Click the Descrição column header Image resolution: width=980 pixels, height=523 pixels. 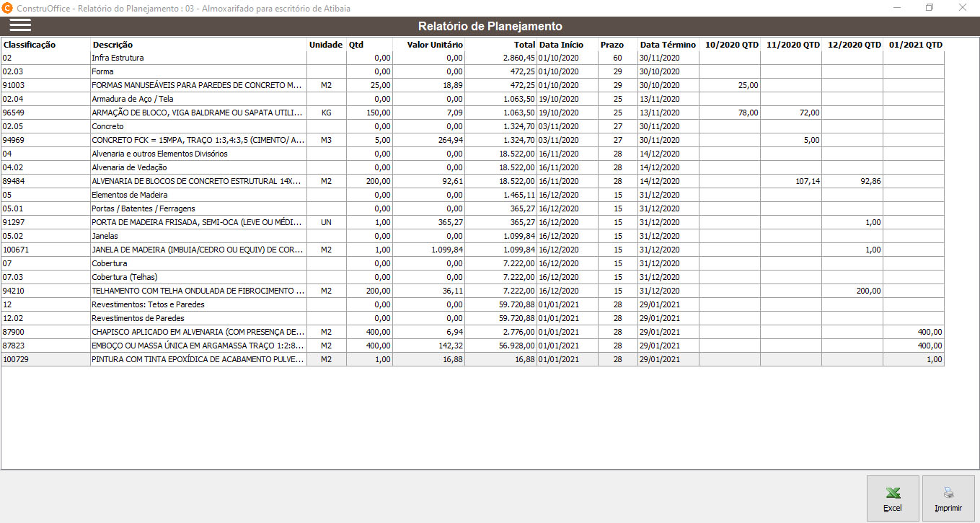coord(112,45)
